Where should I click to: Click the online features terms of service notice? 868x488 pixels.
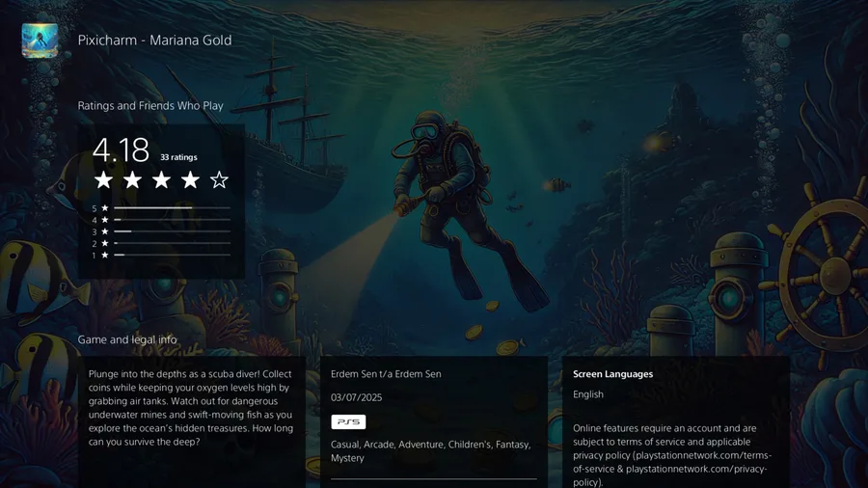(x=672, y=455)
